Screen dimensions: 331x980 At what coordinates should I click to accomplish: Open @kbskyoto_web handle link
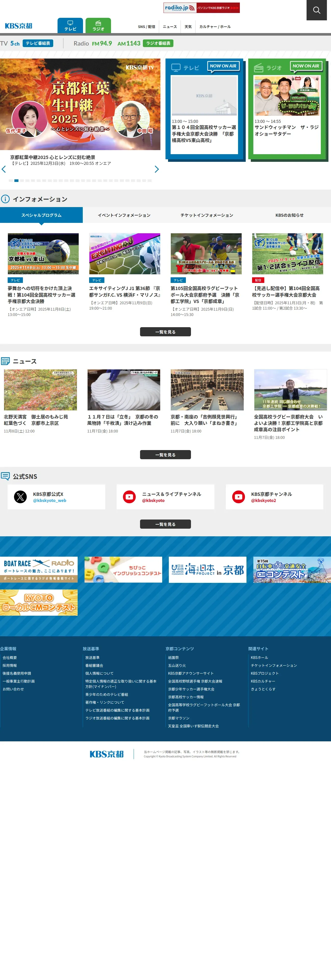click(49, 500)
